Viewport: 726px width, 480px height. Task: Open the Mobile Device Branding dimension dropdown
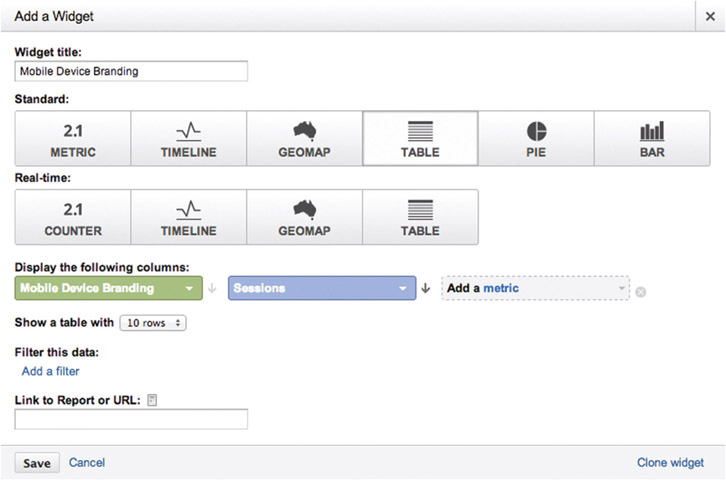(x=110, y=288)
